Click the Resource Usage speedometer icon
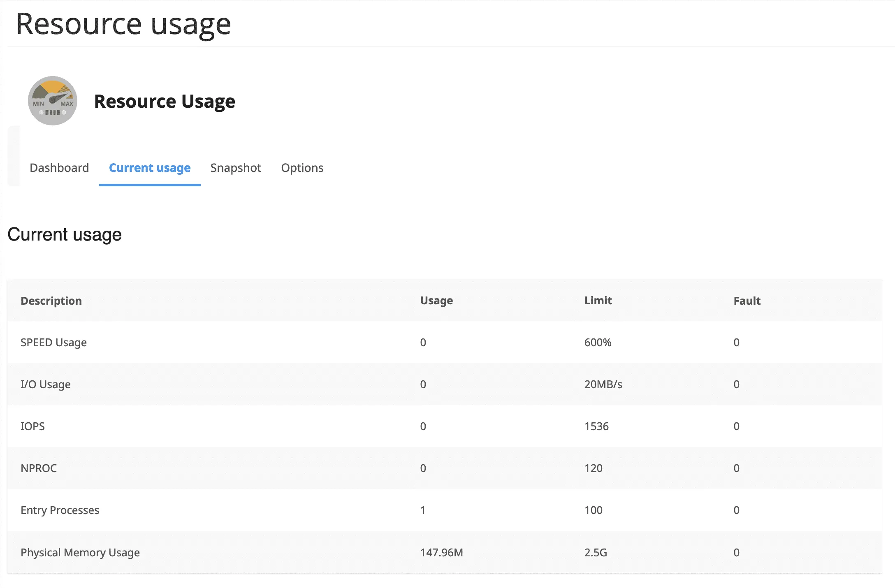Viewport: 895px width, 588px height. [53, 101]
